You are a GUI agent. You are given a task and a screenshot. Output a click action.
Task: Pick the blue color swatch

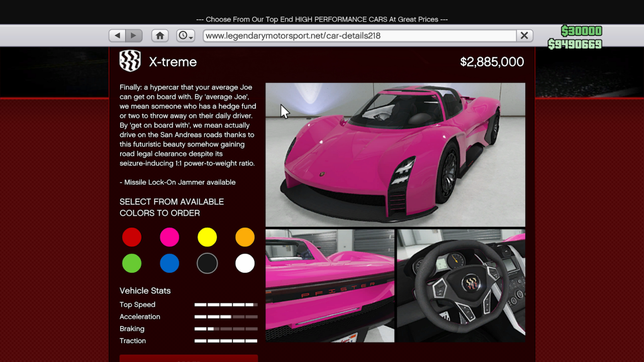click(169, 263)
